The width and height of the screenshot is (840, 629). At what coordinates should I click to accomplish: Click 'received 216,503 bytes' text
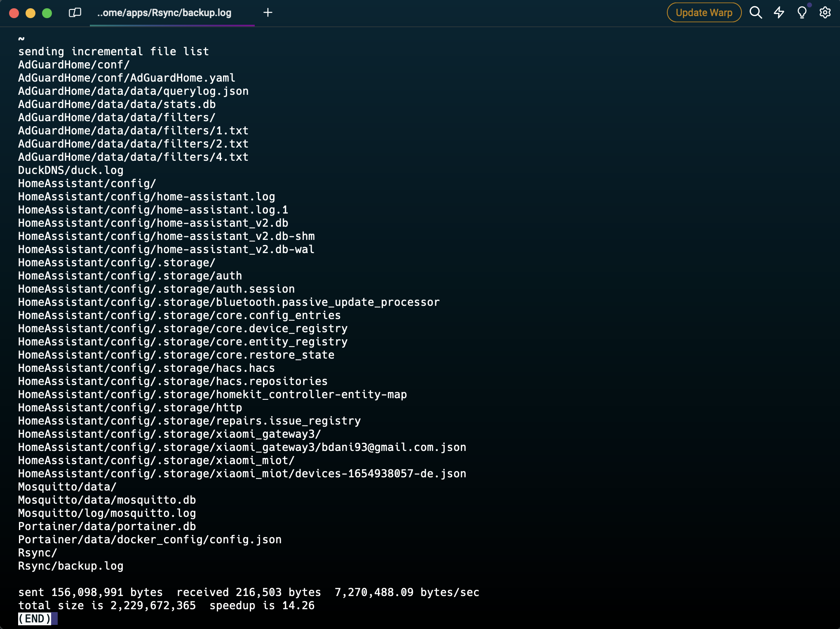click(249, 592)
